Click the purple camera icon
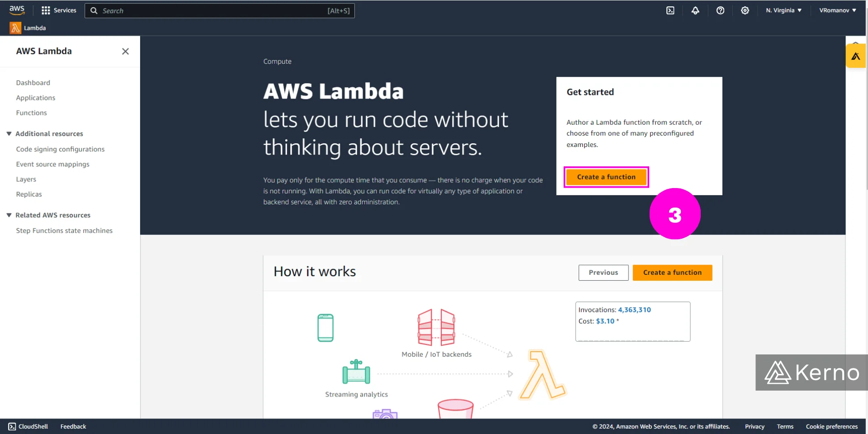Screen dimensions: 868x434 pyautogui.click(x=385, y=414)
